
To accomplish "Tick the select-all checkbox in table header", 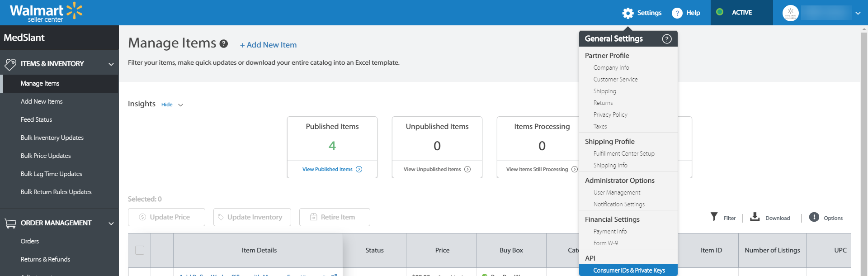I will [x=140, y=250].
